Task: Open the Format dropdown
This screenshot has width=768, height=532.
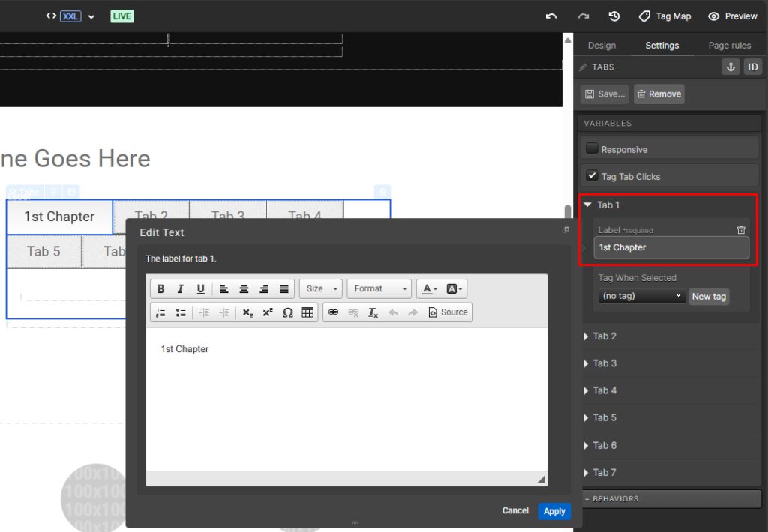Action: click(x=380, y=288)
